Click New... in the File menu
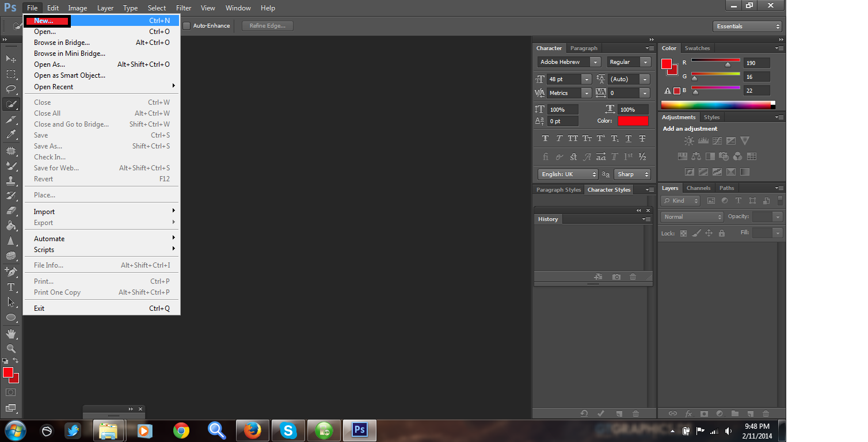868x442 pixels. (x=101, y=21)
